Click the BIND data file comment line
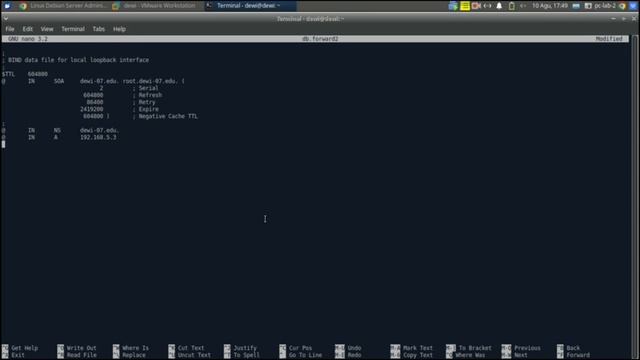Screen dimensions: 640x360 click(76, 60)
